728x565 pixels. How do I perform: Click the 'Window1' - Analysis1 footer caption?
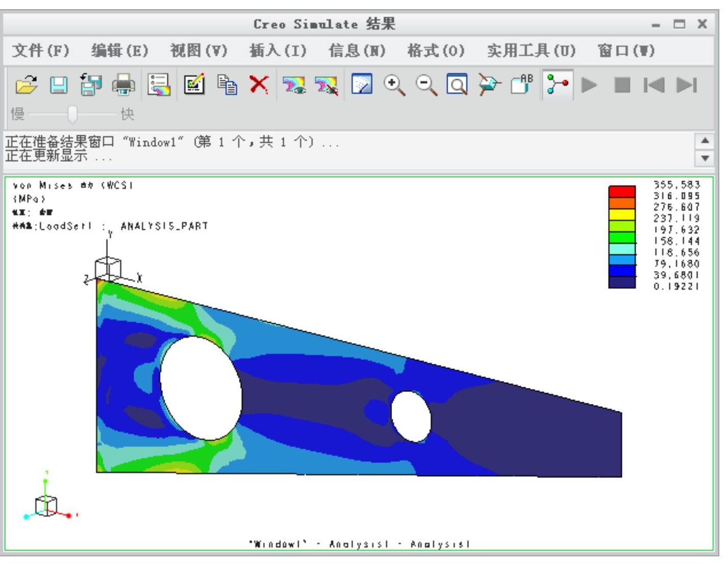(x=359, y=544)
